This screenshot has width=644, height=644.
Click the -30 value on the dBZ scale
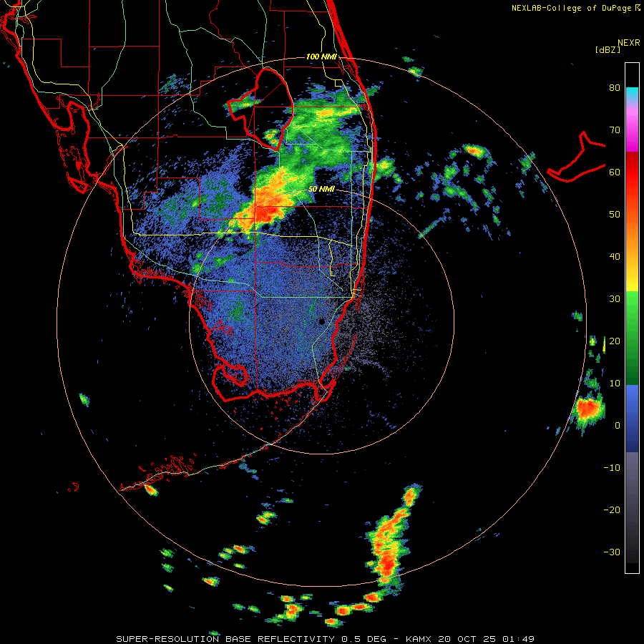point(612,552)
